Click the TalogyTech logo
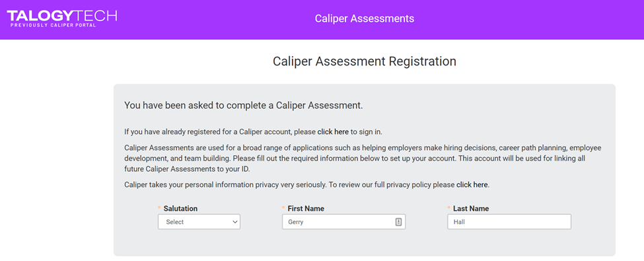The height and width of the screenshot is (261, 644). coord(62,19)
